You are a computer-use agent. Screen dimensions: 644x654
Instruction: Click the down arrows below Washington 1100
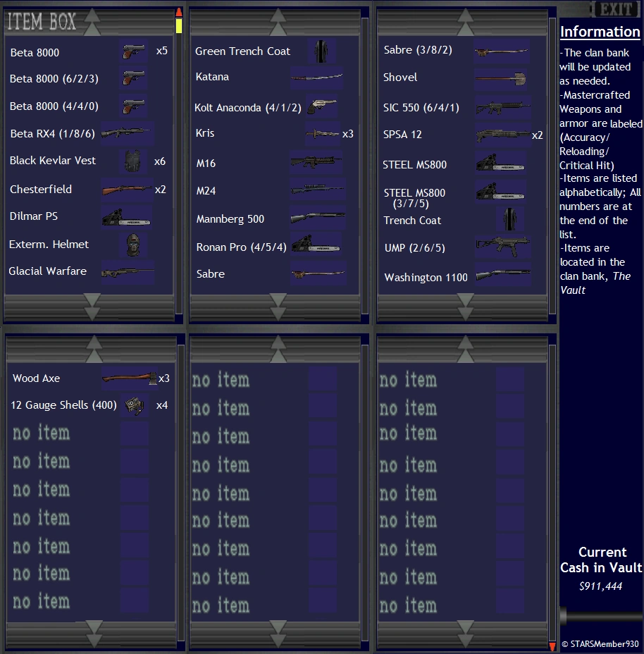point(466,306)
